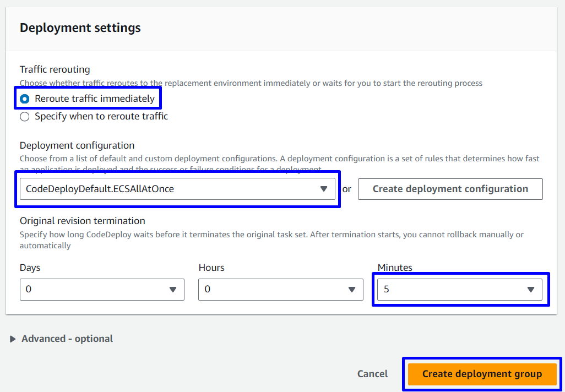Click the arrow icon in Hours selector
Screen dimensions: 565x392
pos(352,290)
